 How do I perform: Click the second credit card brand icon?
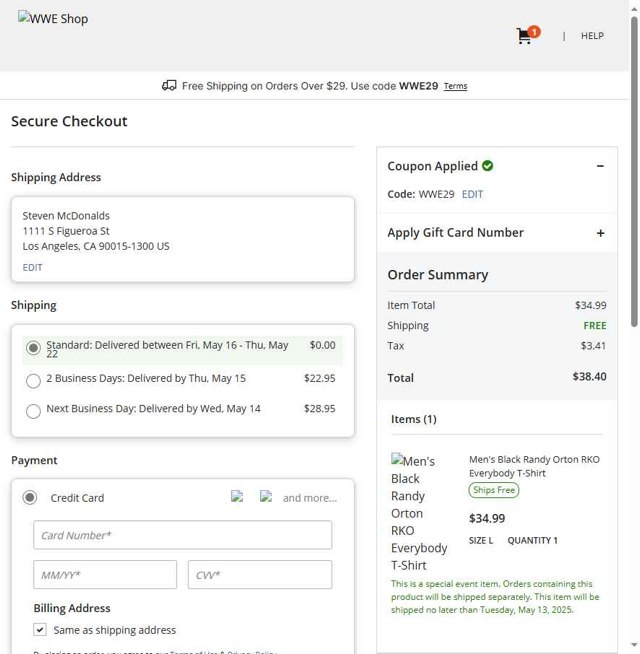tap(266, 496)
